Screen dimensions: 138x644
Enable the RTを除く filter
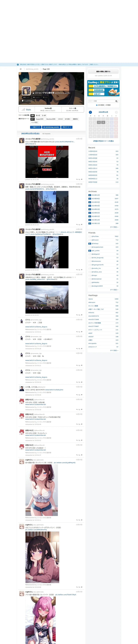pyautogui.click(x=68, y=119)
